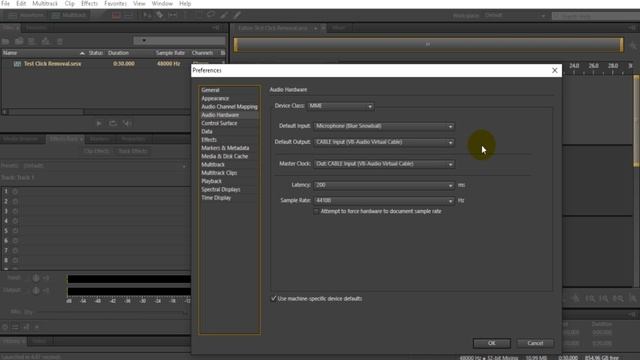The height and width of the screenshot is (360, 640).
Task: Open the Device Class dropdown
Action: click(340, 106)
